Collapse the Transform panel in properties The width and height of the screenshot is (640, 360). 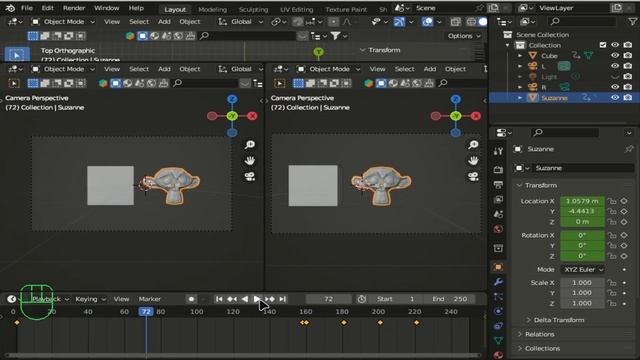click(540, 185)
